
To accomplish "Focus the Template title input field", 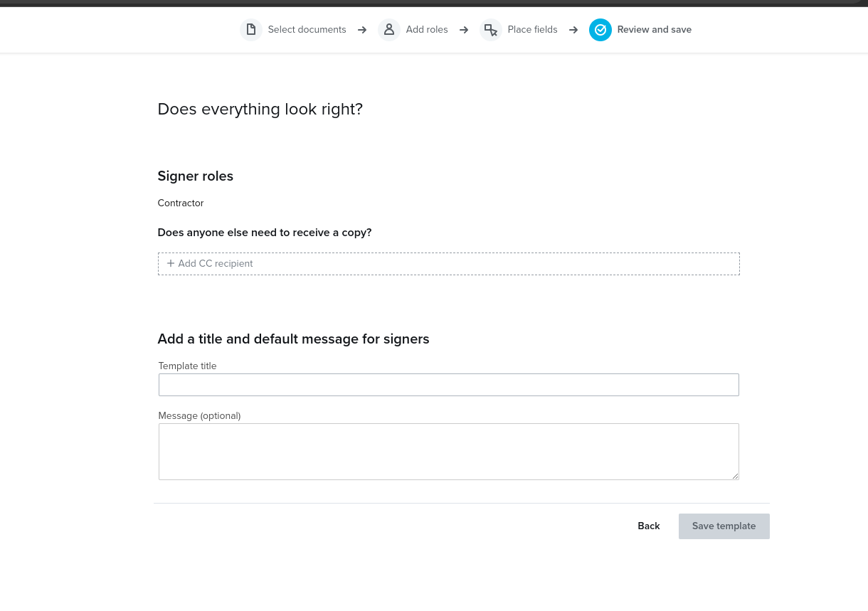I will tap(448, 385).
